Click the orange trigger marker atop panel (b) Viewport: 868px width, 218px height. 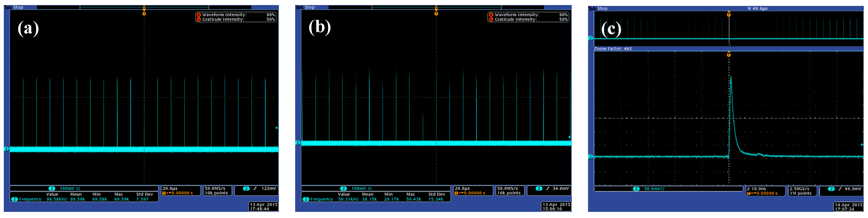tap(436, 14)
